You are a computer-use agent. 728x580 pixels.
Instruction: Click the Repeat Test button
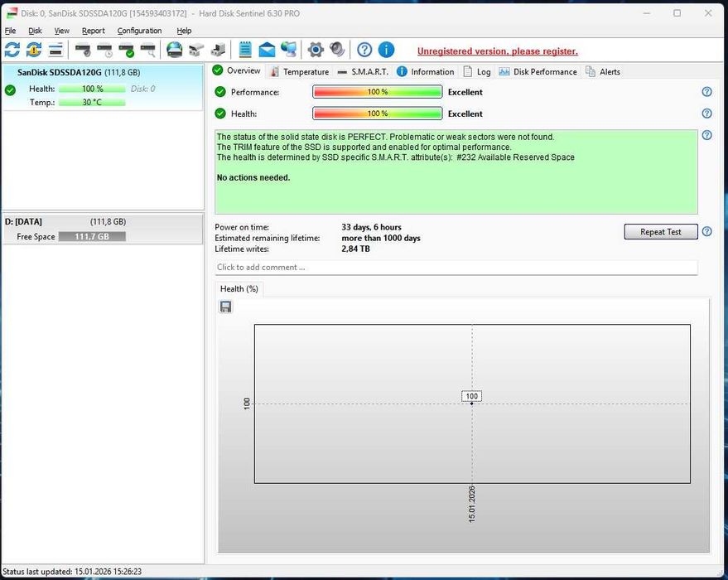[x=660, y=232]
